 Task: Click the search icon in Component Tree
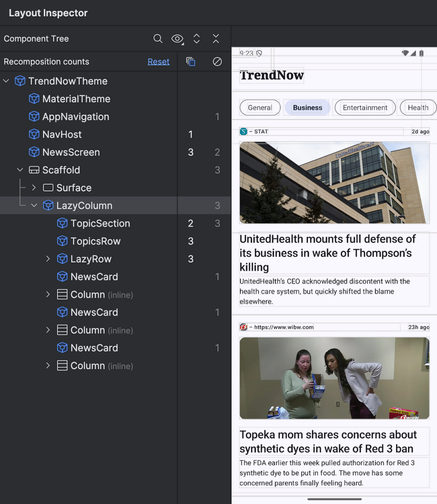coord(158,39)
